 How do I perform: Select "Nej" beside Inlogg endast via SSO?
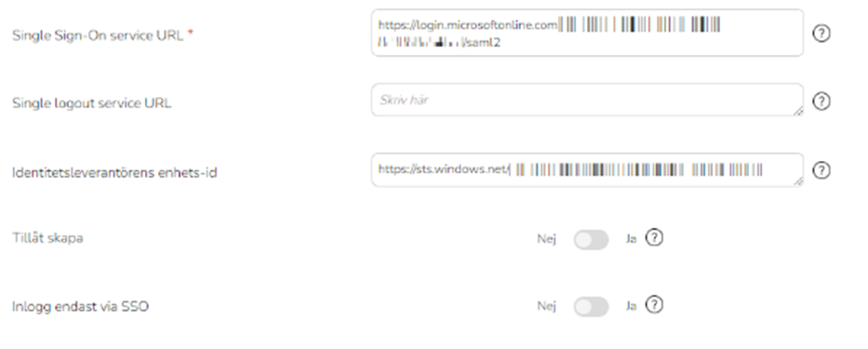pyautogui.click(x=546, y=306)
